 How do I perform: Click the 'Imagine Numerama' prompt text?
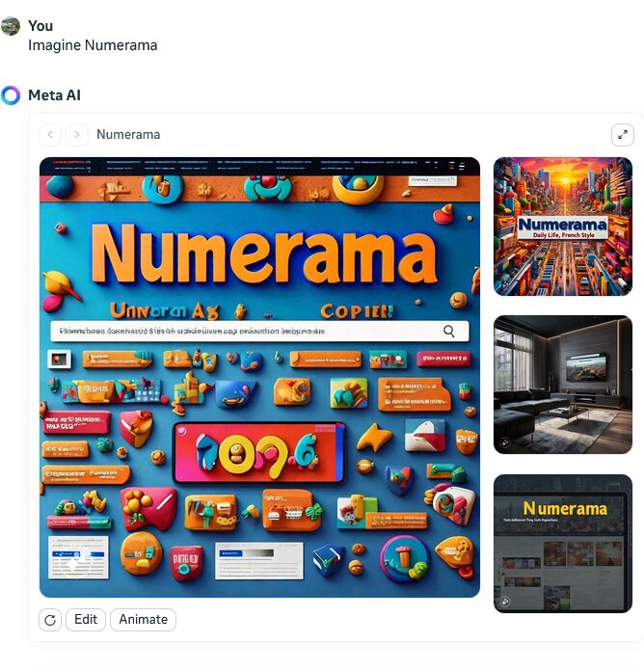coord(93,45)
